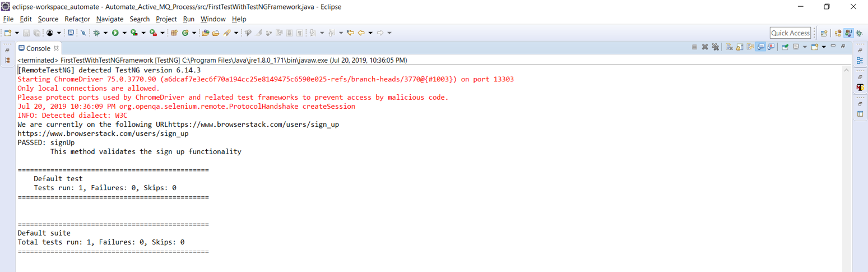Close the Console view tab
Viewport: 868px width, 272px height.
(56, 48)
